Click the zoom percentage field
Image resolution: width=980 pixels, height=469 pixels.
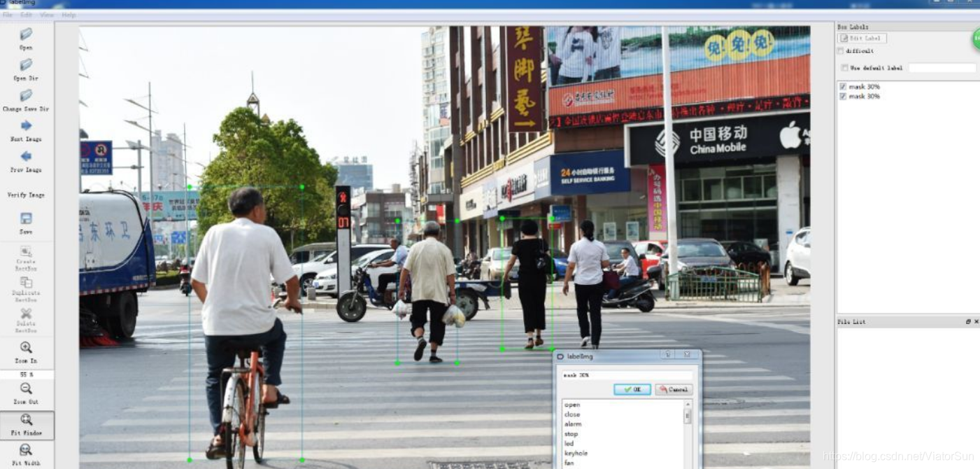(26, 374)
